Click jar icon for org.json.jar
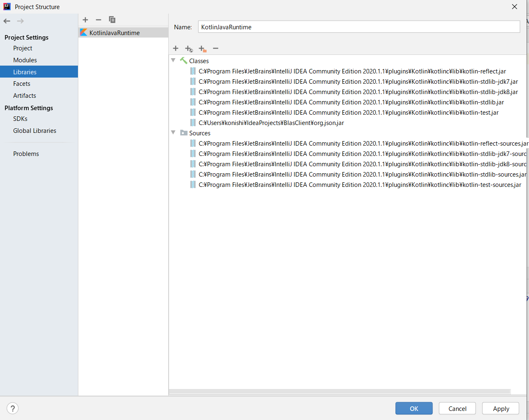This screenshot has width=529, height=420. [x=193, y=123]
